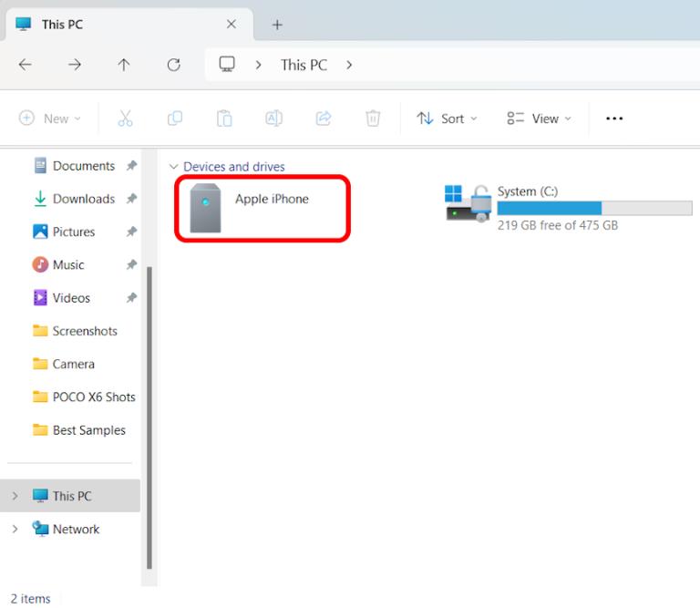
Task: Open the POCO X6 Shots folder
Action: pos(93,397)
